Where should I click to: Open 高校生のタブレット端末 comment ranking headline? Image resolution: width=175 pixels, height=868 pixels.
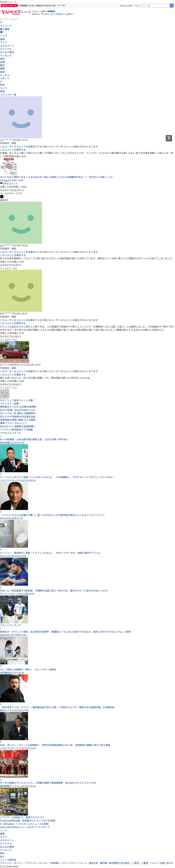(x=65, y=632)
